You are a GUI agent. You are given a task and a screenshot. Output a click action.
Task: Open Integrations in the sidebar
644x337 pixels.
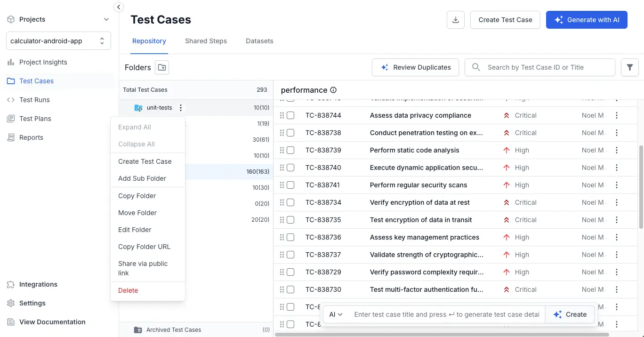[x=38, y=284]
